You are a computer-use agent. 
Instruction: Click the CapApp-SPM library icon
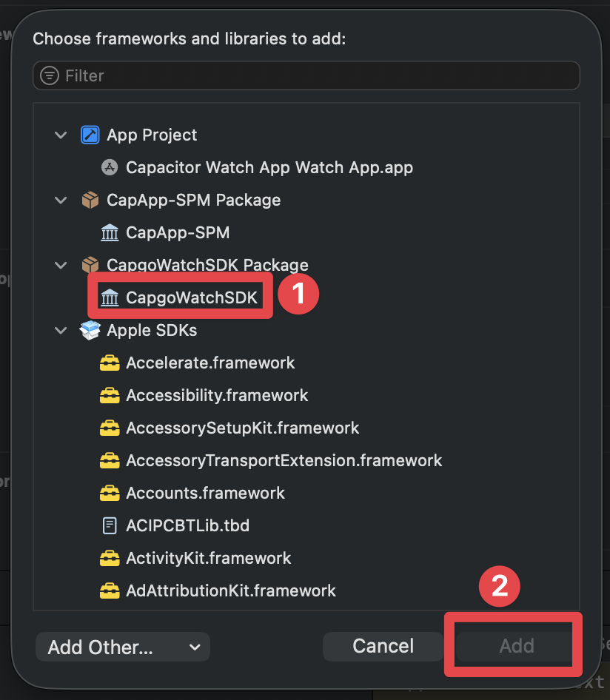tap(110, 232)
